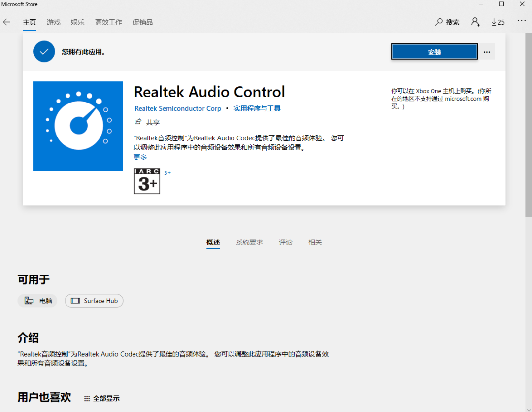Screen dimensions: 532x412
Task: Switch to the 主页 tab
Action: click(x=30, y=22)
